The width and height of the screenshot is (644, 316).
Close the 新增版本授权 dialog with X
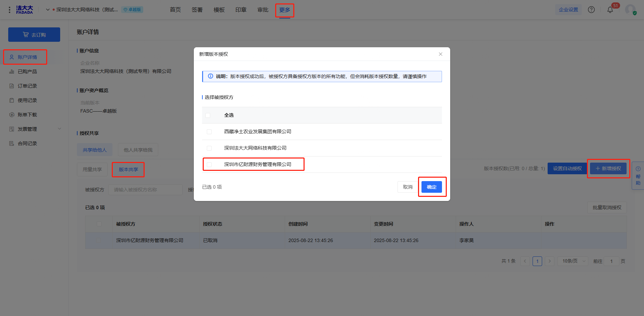[441, 54]
